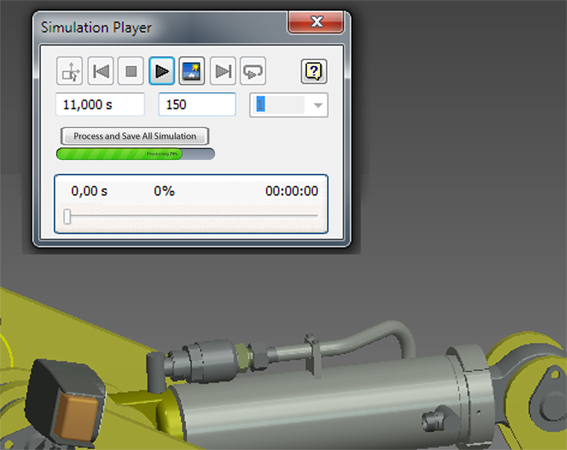Viewport: 567px width, 450px height.
Task: Click the images field showing 150
Action: [197, 105]
